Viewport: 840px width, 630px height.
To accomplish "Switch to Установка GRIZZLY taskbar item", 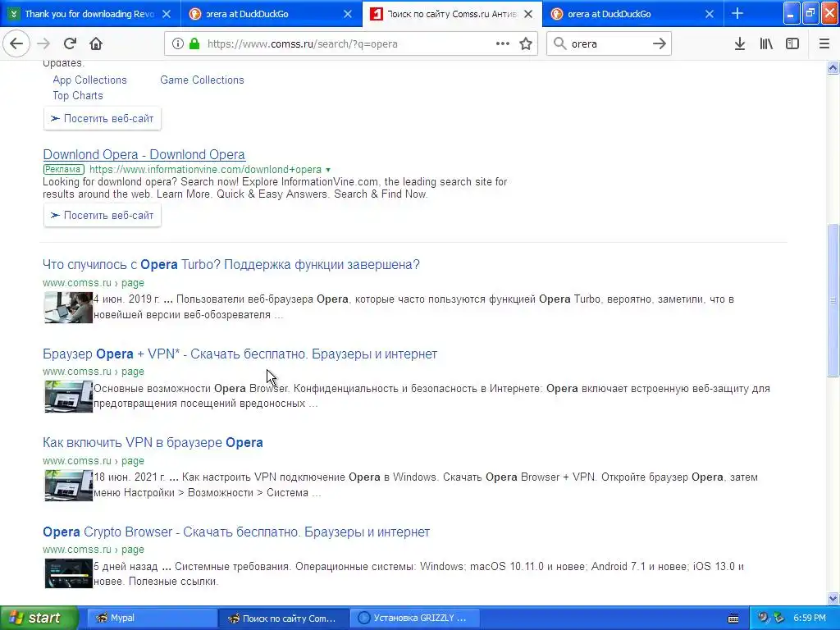I will point(416,618).
